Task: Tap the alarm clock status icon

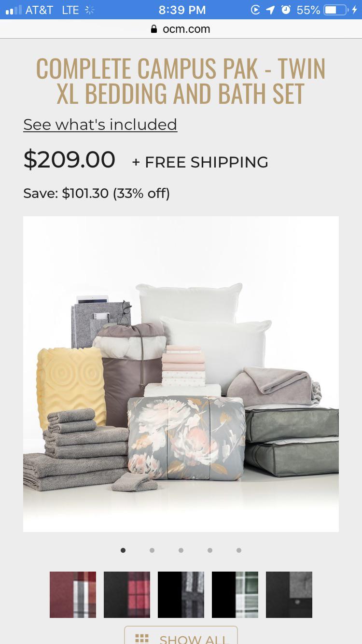Action: coord(286,10)
